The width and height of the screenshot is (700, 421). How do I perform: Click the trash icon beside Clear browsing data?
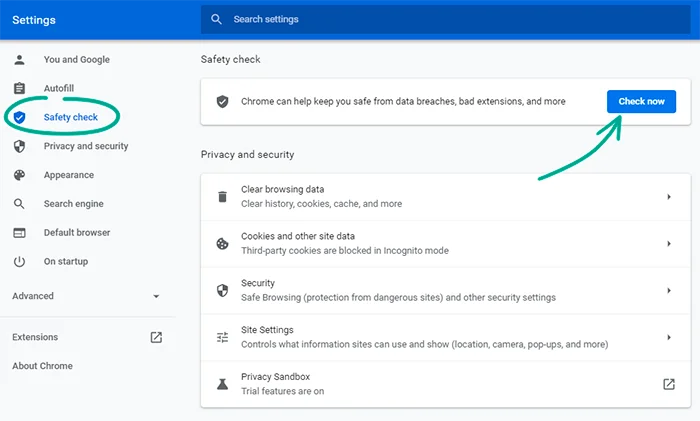[222, 196]
